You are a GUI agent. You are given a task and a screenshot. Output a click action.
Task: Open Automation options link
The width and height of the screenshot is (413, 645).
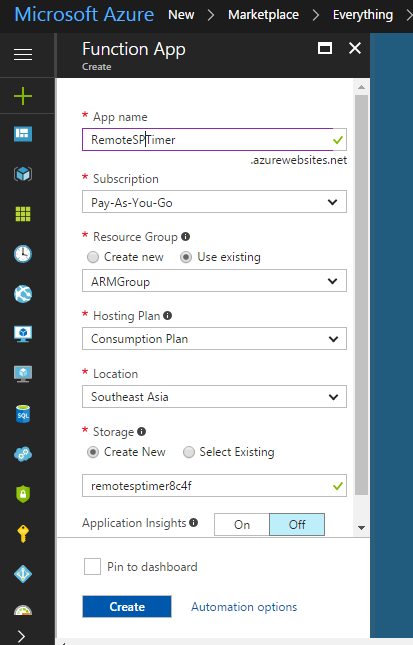[244, 607]
